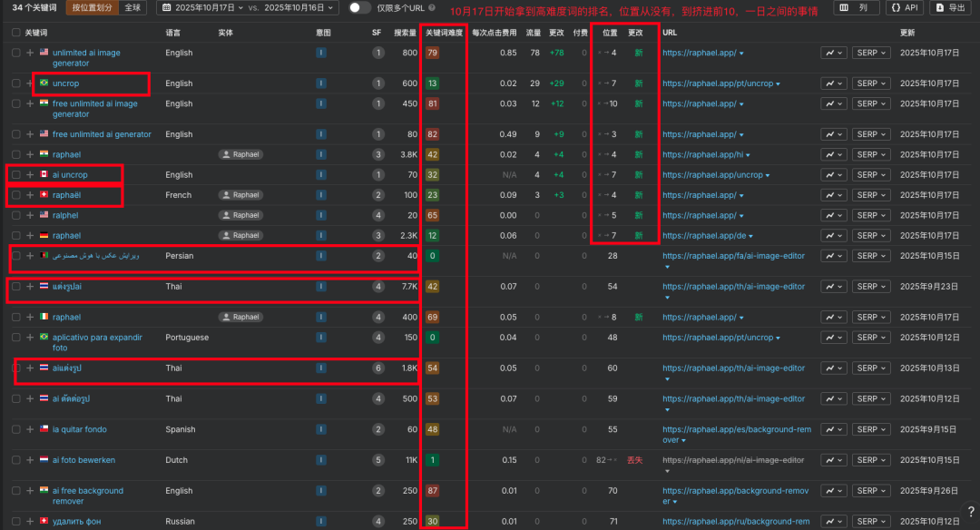Image resolution: width=980 pixels, height=530 pixels.
Task: Click plus icon beside 'ia quitar fondo'
Action: [x=30, y=429]
